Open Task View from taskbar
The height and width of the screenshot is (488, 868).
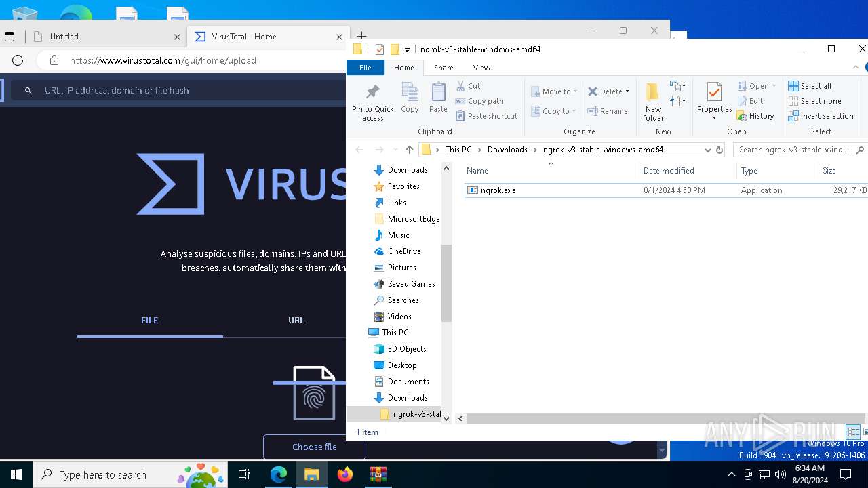pos(244,474)
